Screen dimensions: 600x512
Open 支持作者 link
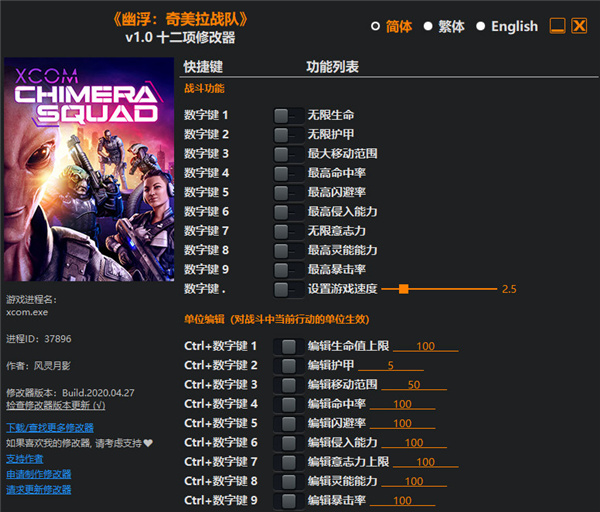(24, 458)
